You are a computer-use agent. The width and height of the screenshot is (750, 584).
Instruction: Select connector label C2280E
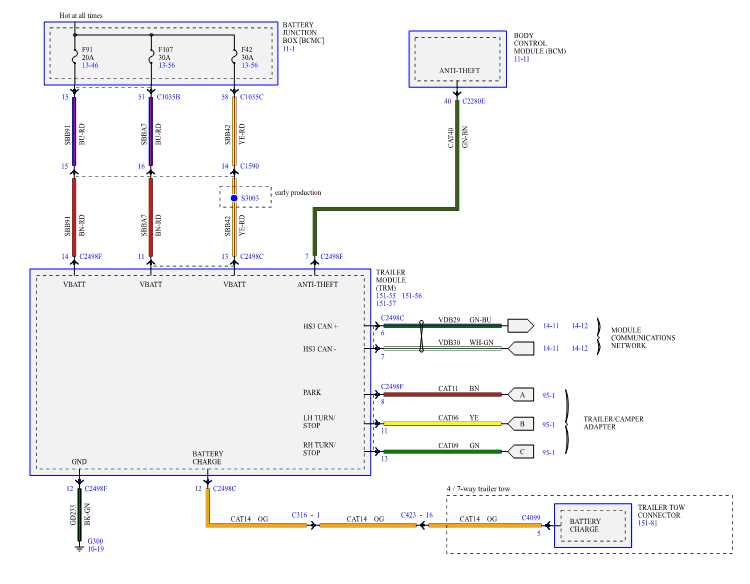coord(474,101)
